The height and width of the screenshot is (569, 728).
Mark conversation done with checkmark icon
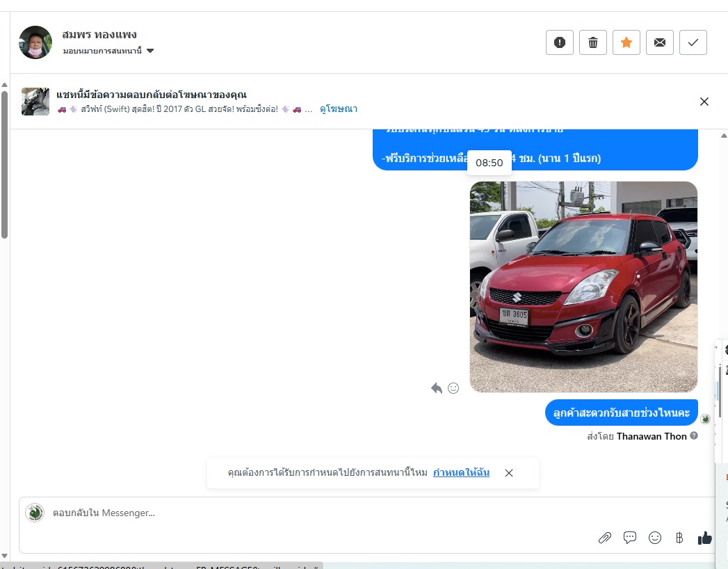693,42
